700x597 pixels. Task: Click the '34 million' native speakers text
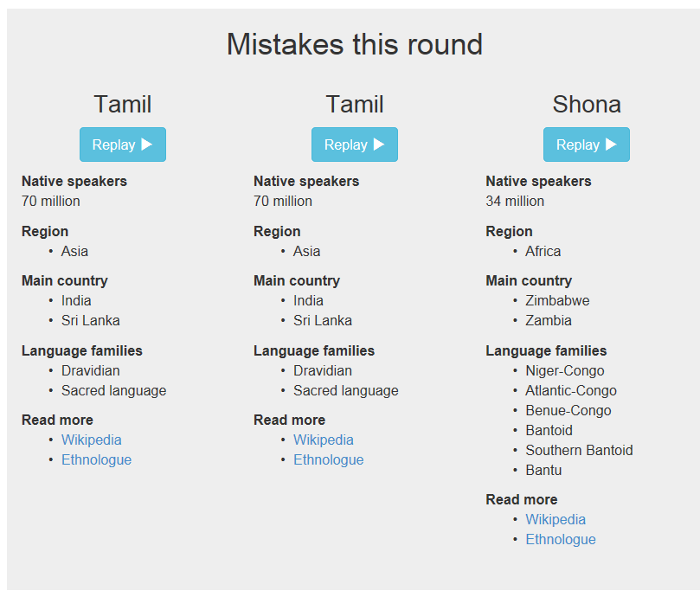coord(515,202)
